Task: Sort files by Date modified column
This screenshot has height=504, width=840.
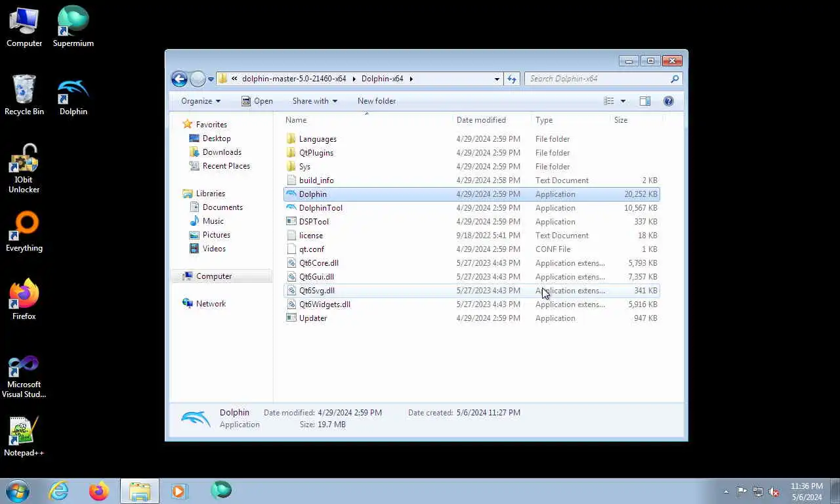Action: pos(492,120)
